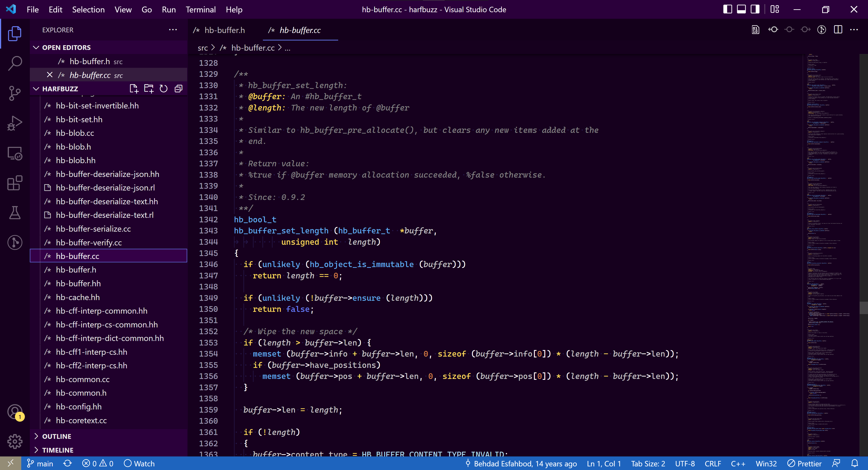
Task: Expand the OUTLINE section
Action: tap(57, 436)
